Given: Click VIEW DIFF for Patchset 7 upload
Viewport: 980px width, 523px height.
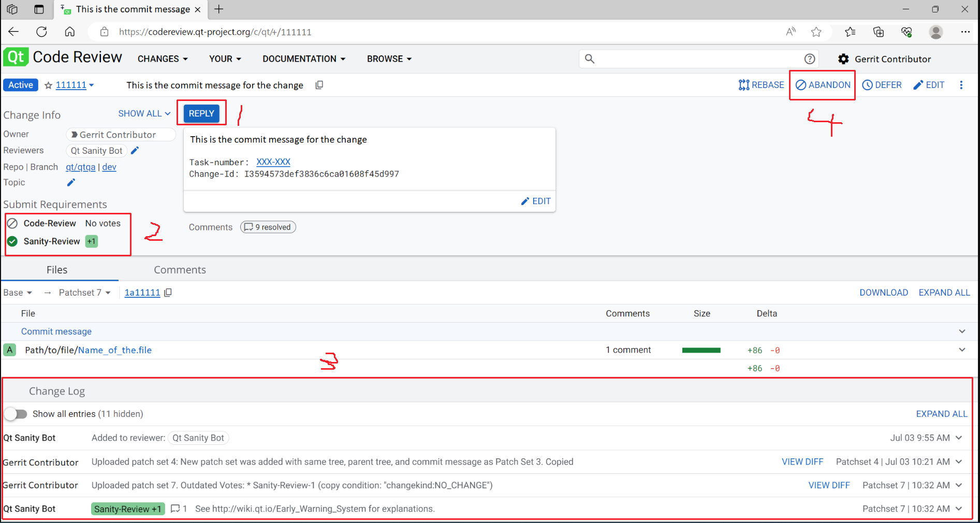Looking at the screenshot, I should coord(829,485).
